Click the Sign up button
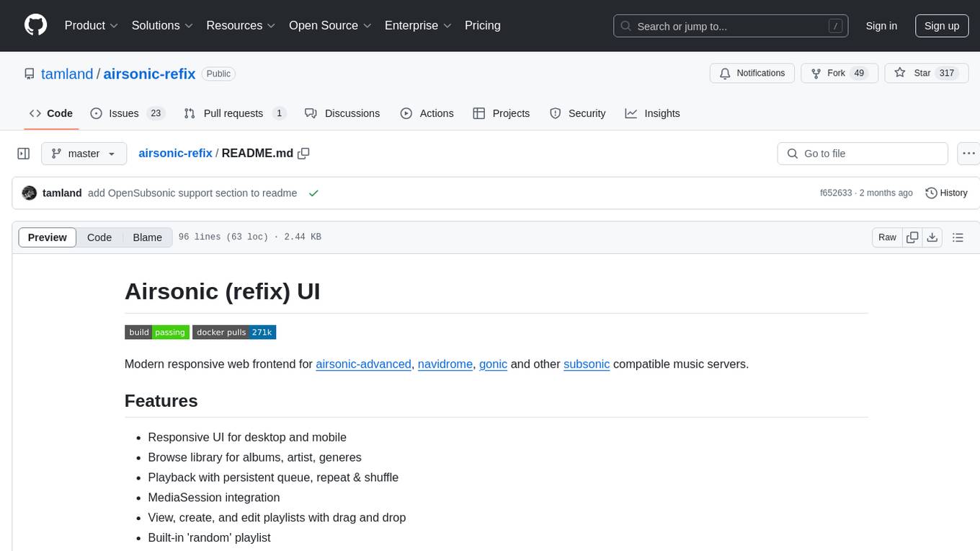 [x=942, y=26]
